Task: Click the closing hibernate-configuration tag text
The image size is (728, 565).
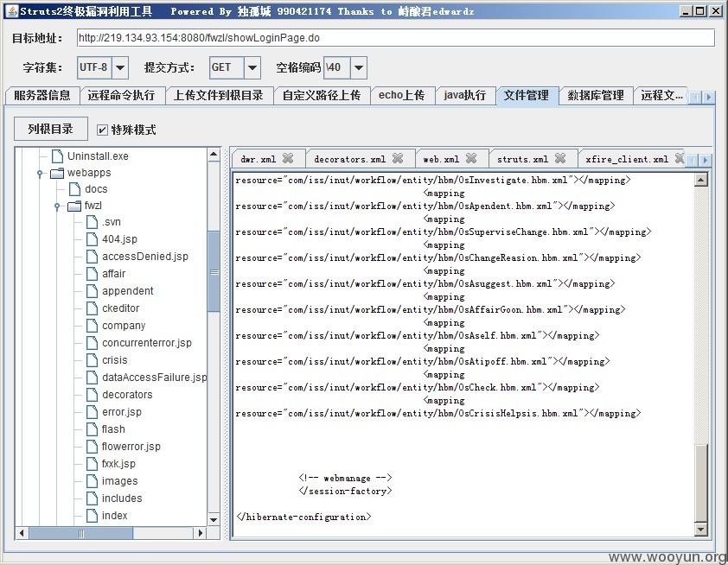Action: (x=303, y=517)
